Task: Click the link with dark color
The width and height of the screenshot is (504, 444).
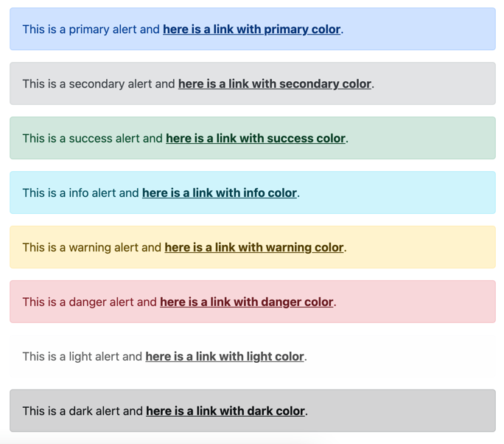Action: click(x=225, y=412)
